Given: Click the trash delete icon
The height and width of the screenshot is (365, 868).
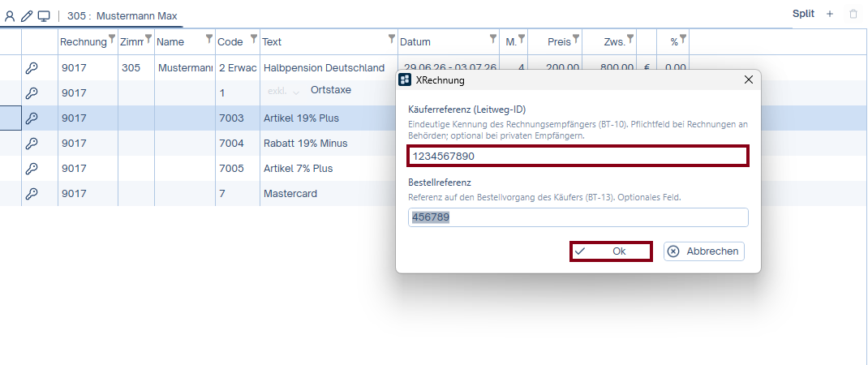Looking at the screenshot, I should point(853,14).
